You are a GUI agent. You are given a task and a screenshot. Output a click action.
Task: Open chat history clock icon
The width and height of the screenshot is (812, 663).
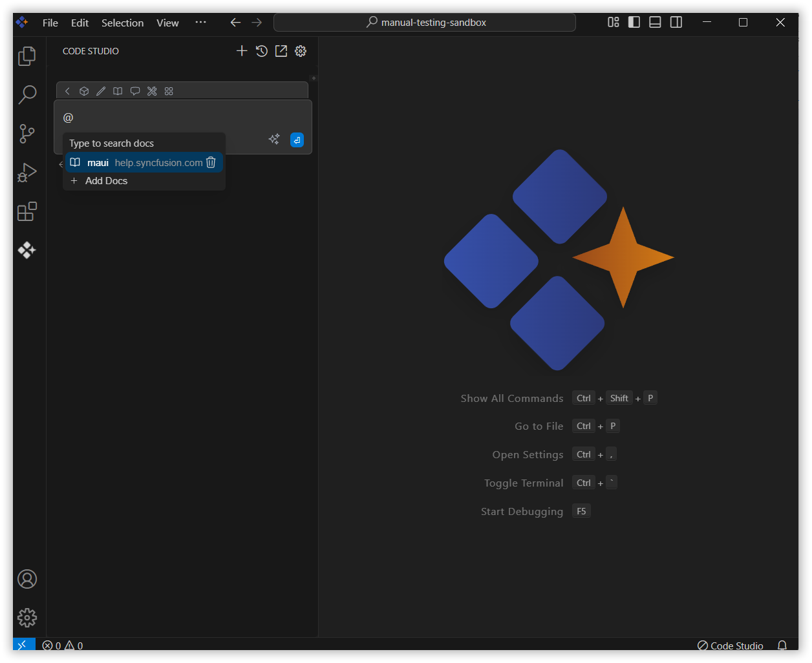pyautogui.click(x=262, y=51)
